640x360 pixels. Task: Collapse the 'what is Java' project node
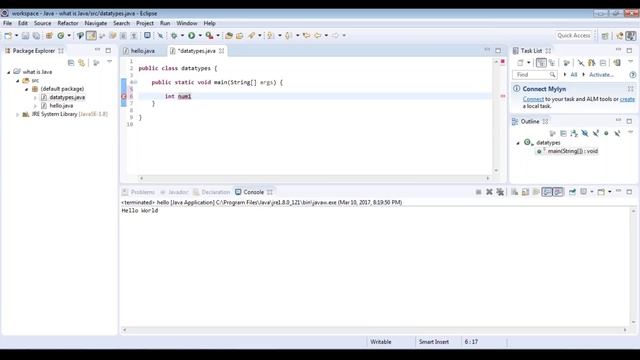click(x=9, y=72)
